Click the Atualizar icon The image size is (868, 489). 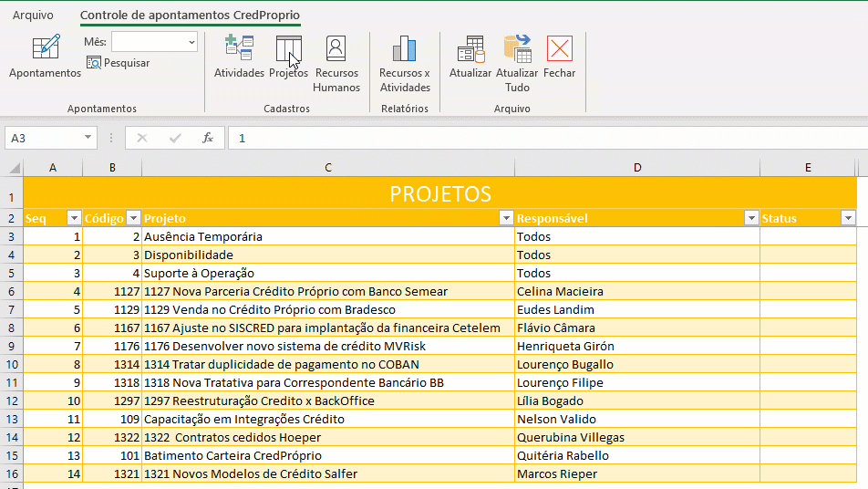(470, 48)
